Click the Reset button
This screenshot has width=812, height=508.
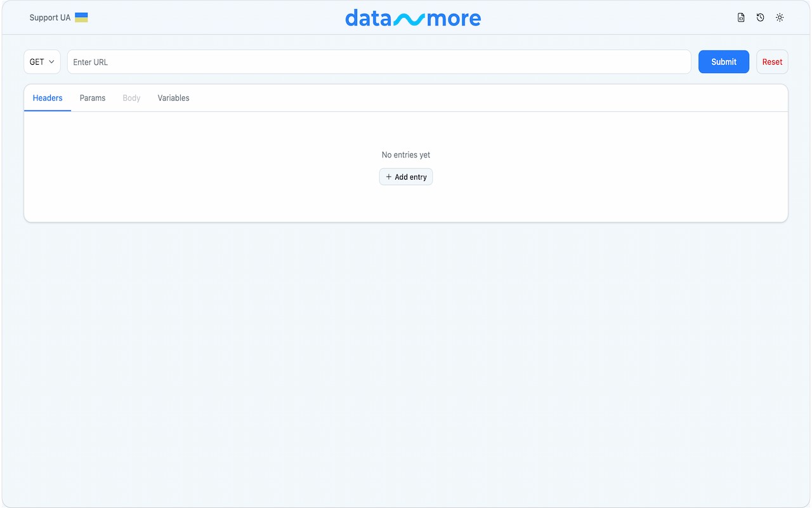pyautogui.click(x=772, y=62)
